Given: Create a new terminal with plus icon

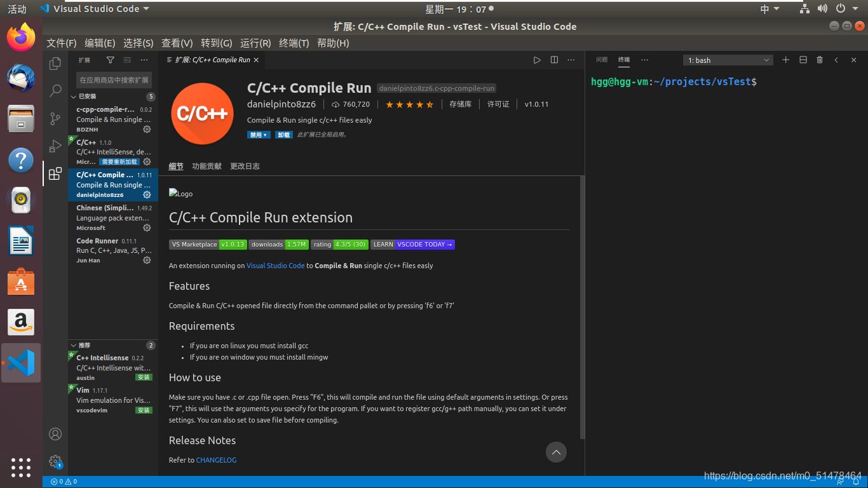Looking at the screenshot, I should point(785,60).
